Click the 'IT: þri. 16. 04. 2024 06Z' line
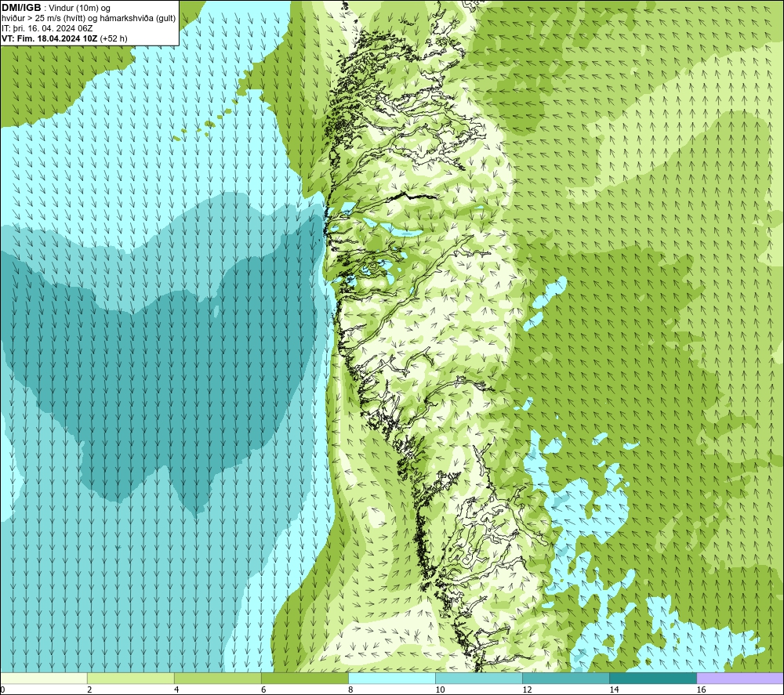Screen dimensions: 784x695 point(47,28)
